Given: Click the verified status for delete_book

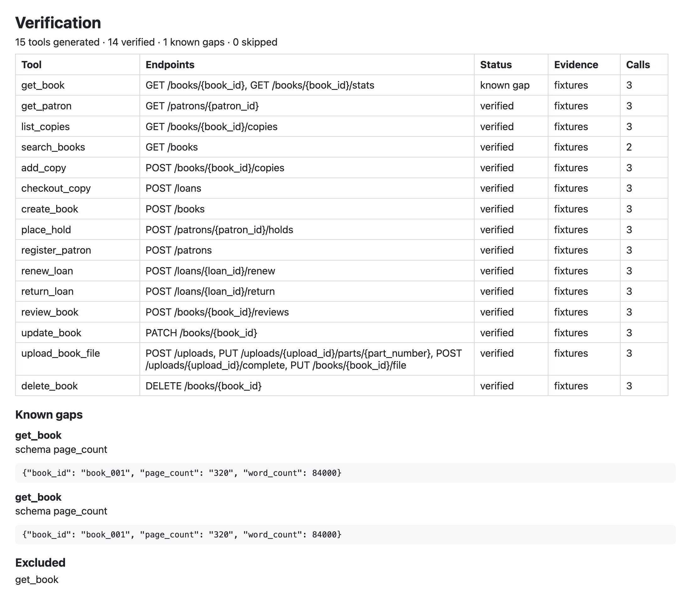Looking at the screenshot, I should [511, 386].
